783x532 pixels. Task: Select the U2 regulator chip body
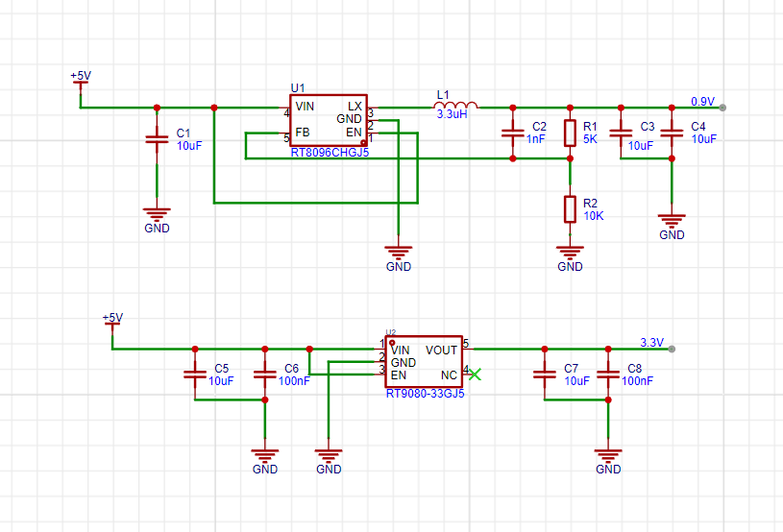(x=424, y=362)
